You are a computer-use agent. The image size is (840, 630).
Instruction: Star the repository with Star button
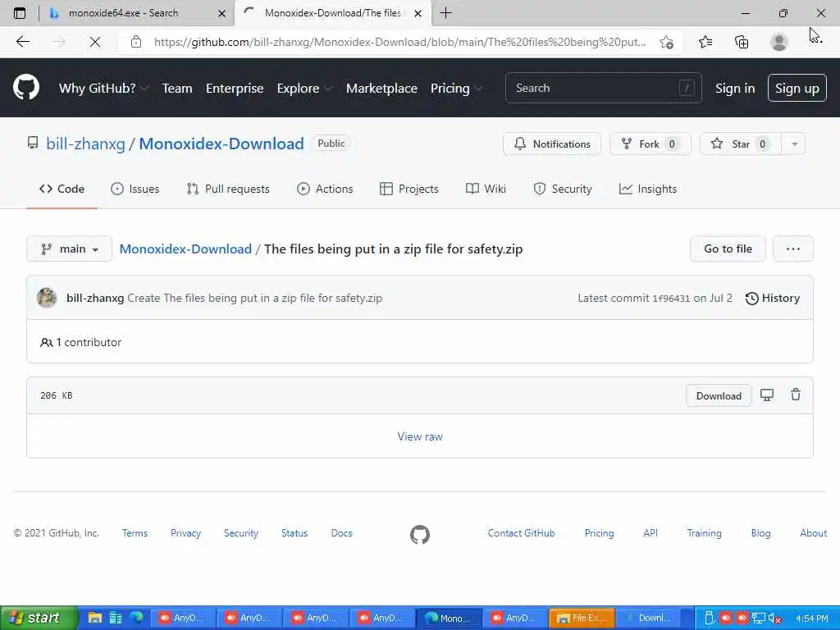[741, 144]
